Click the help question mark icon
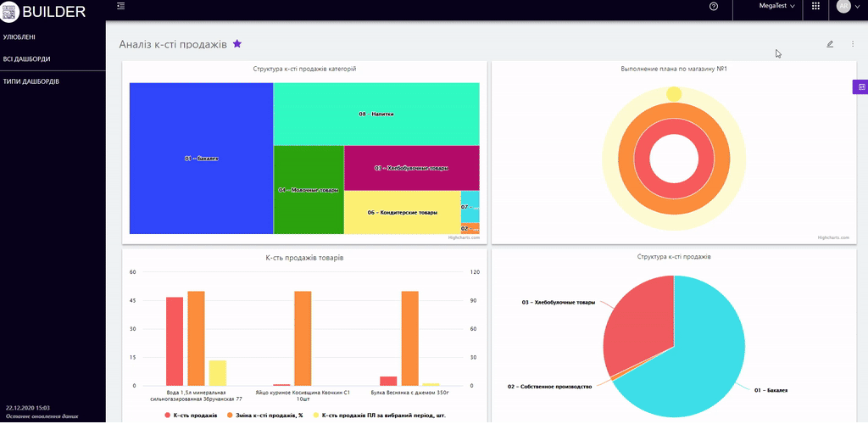This screenshot has height=424, width=868. 713,6
